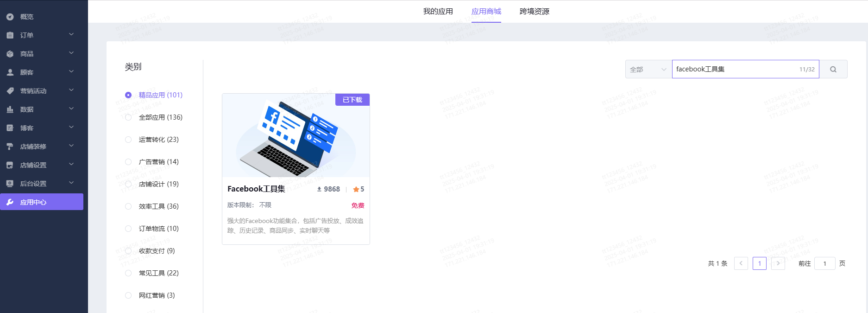
Task: Select 全部应用 (136) category radio
Action: point(128,117)
